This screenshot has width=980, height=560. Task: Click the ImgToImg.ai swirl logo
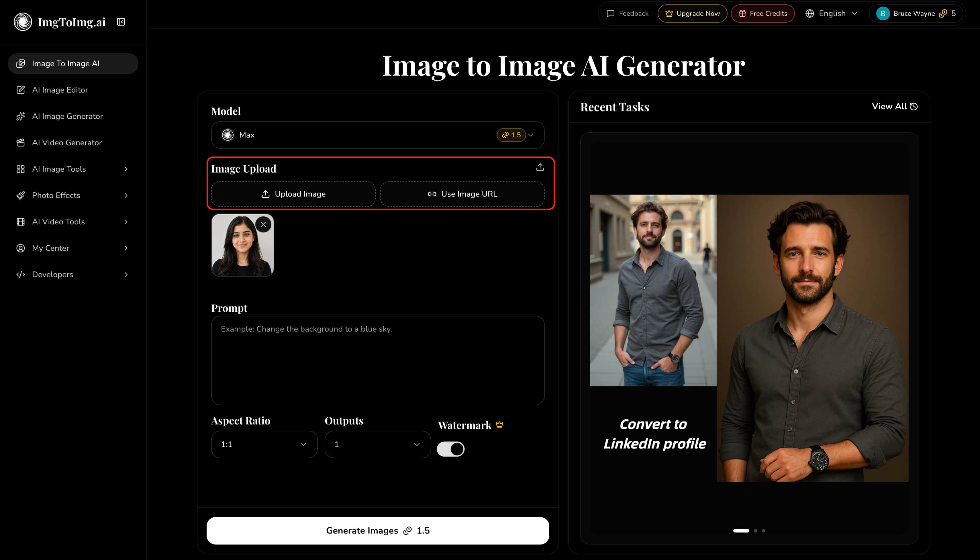[23, 22]
